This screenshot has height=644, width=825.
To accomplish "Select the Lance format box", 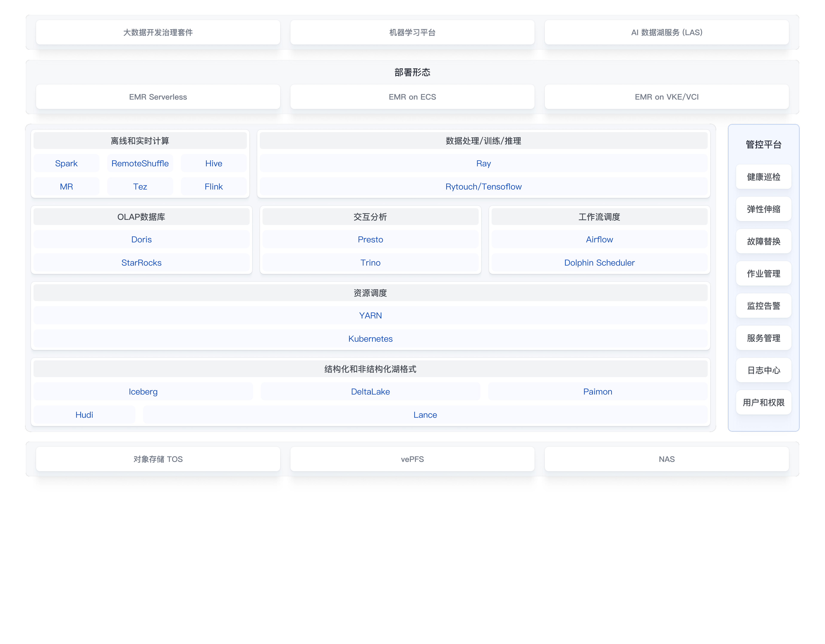I will point(425,415).
